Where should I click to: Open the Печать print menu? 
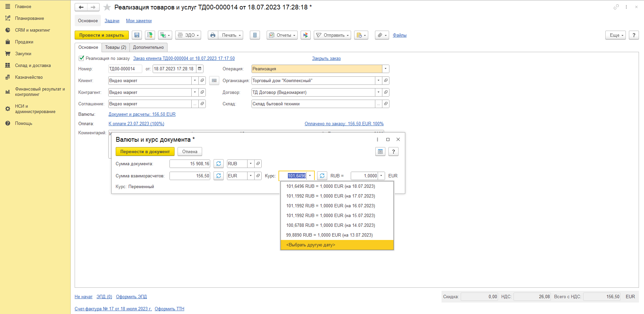pos(231,35)
